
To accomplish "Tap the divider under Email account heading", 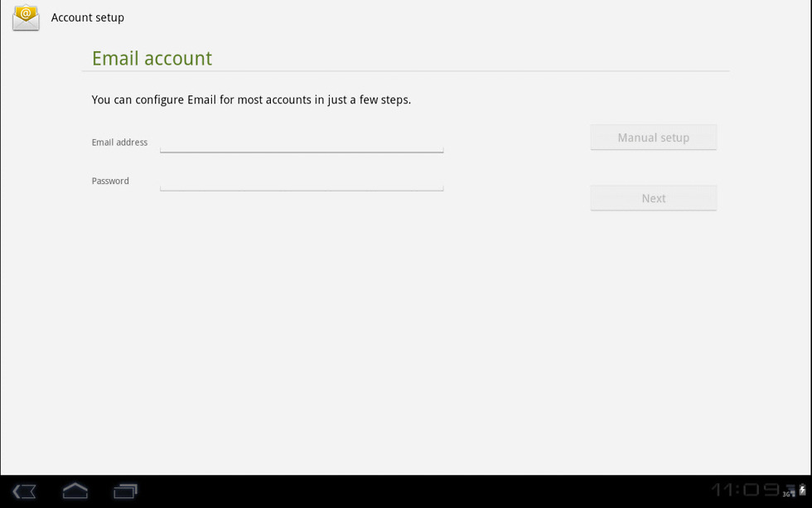I will [405, 71].
